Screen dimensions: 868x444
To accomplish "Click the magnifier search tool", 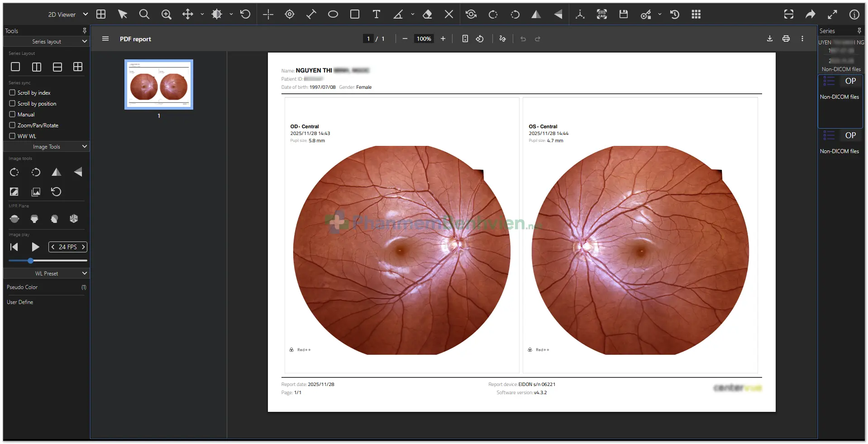I will [x=144, y=14].
